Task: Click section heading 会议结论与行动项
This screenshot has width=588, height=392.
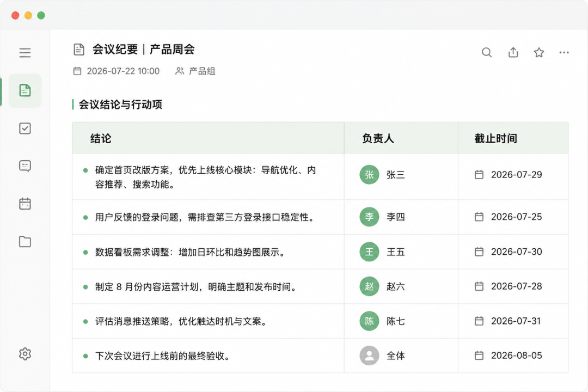Action: (120, 105)
